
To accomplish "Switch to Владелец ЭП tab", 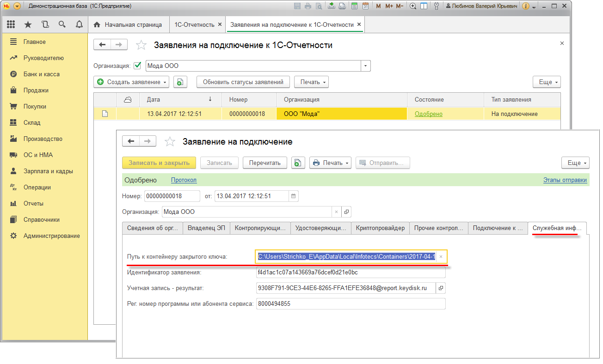I will (206, 228).
